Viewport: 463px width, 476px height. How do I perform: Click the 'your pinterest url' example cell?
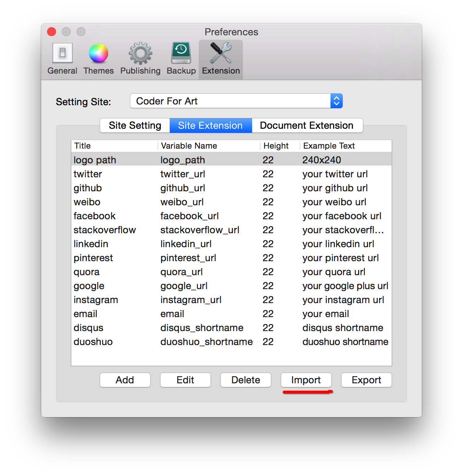(340, 258)
